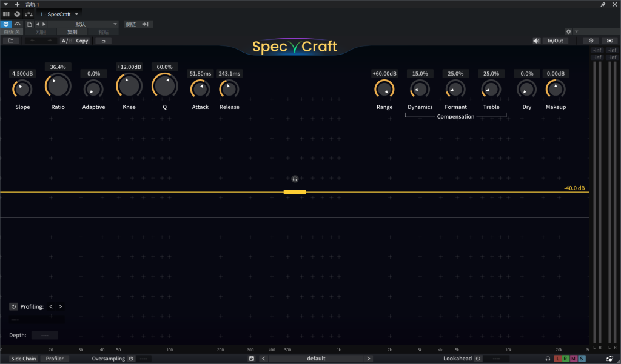Screen dimensions: 621x364
Task: Switch the A/B comparison state
Action: tap(67, 41)
